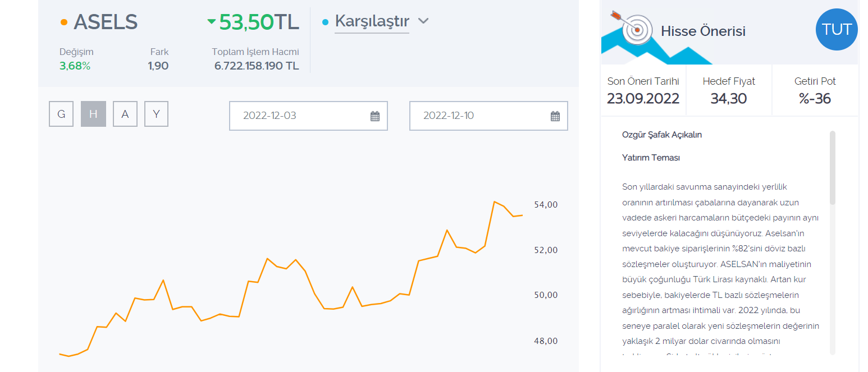Click the orange dot beside ASELS

(x=64, y=22)
